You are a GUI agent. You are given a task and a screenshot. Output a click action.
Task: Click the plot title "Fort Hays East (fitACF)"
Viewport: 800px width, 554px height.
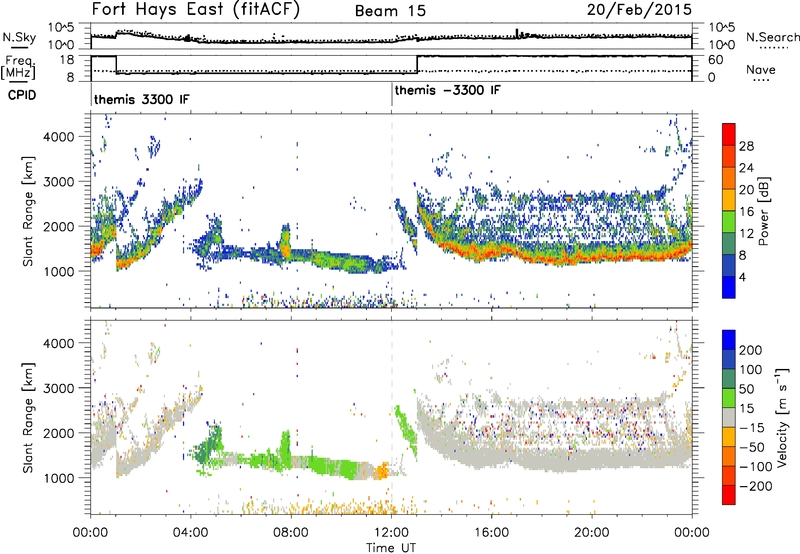click(x=195, y=10)
